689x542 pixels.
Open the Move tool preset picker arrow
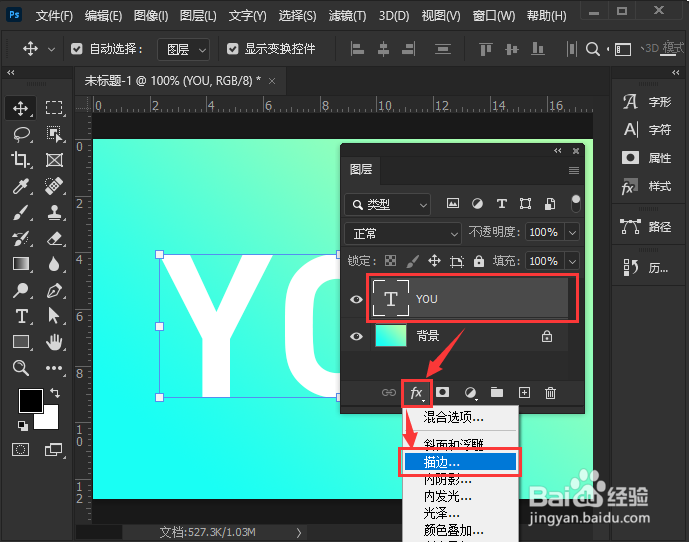point(51,49)
